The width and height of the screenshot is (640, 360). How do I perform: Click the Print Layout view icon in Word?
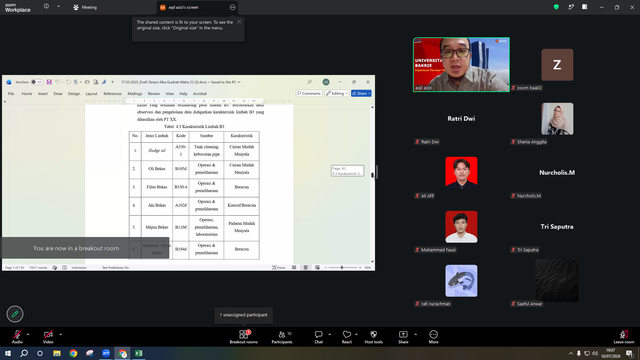305,267
